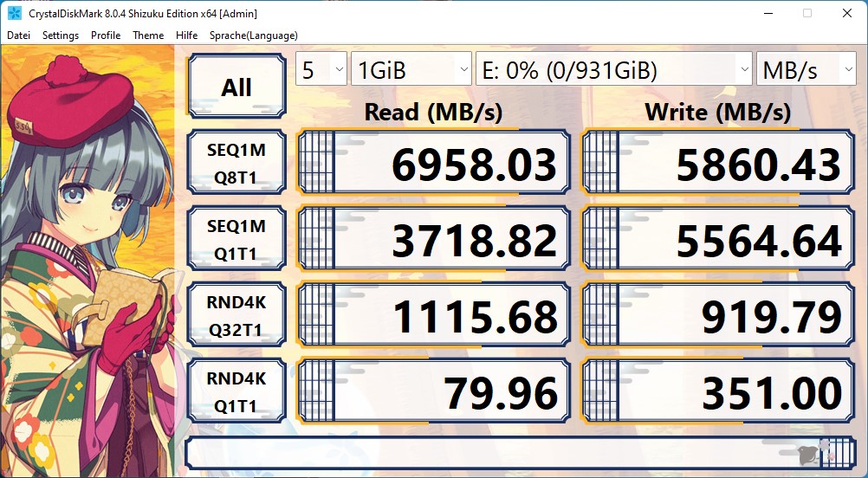Expand the unit dropdown showing MB/s

[x=806, y=69]
